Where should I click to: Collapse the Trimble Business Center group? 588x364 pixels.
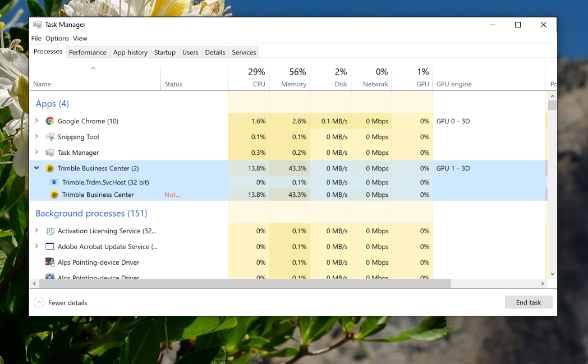[x=36, y=168]
